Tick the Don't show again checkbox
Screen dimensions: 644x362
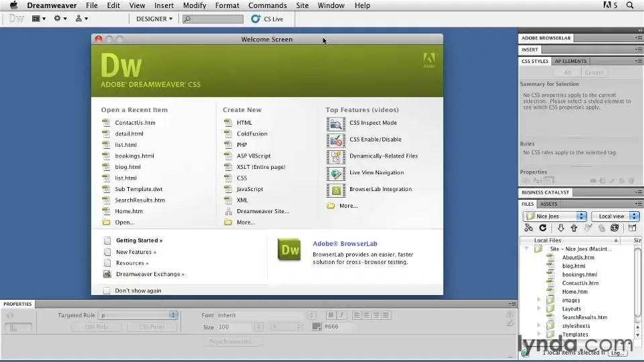[x=107, y=290]
